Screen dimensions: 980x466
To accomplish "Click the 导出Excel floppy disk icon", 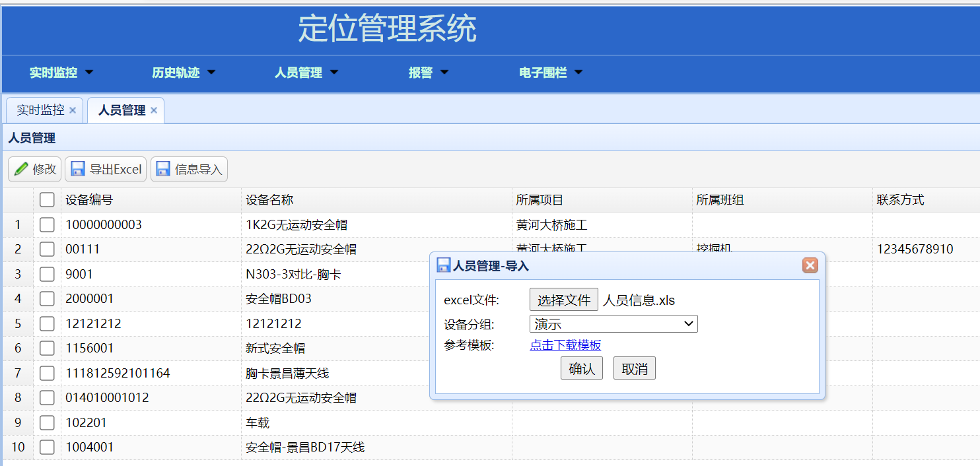I will pos(78,170).
